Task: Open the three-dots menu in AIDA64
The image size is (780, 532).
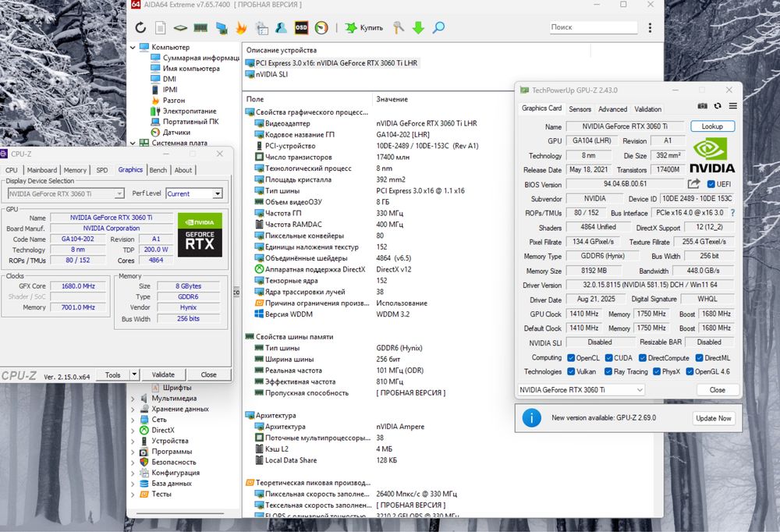Action: (x=650, y=28)
